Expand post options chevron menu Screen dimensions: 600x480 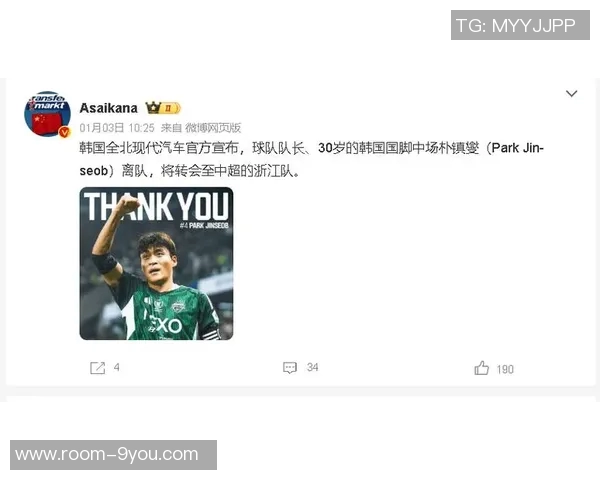[x=571, y=93]
